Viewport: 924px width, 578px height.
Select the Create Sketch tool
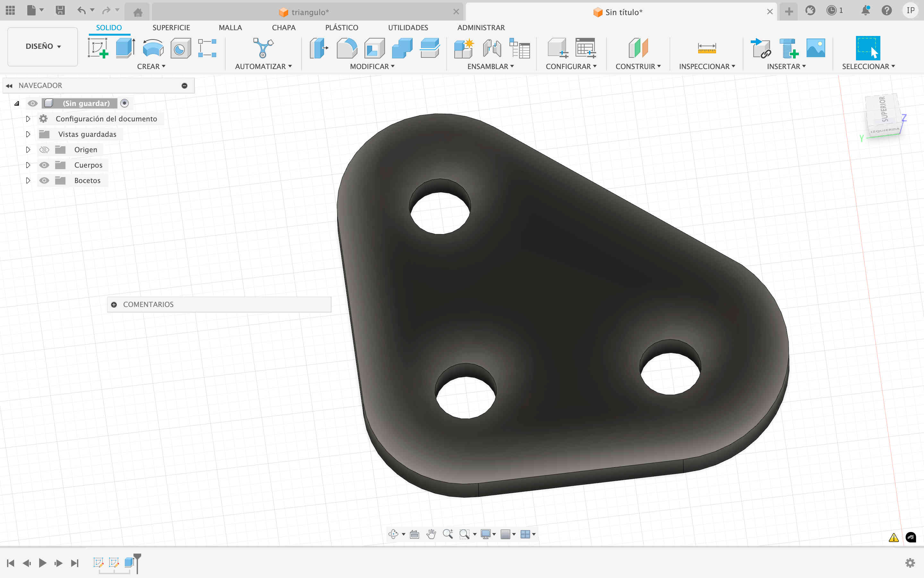point(98,48)
